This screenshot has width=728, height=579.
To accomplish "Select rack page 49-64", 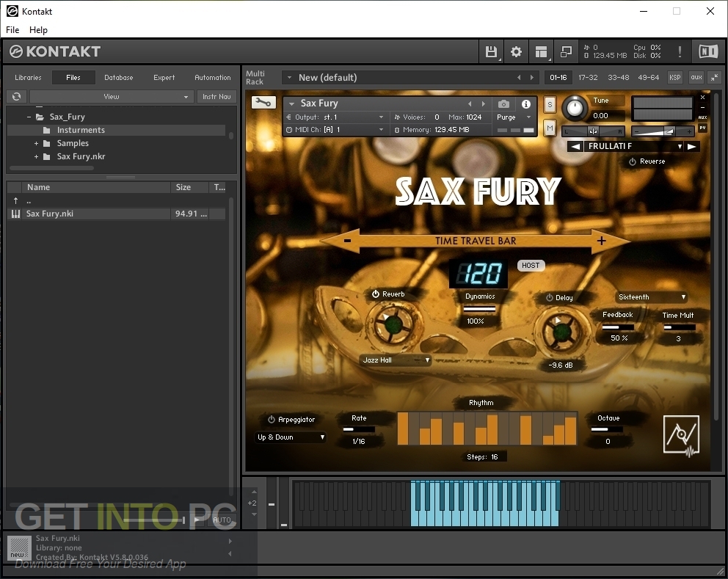I will (649, 78).
